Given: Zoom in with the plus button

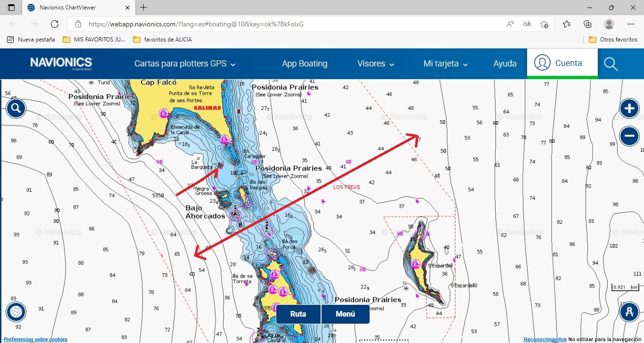Looking at the screenshot, I should [629, 109].
